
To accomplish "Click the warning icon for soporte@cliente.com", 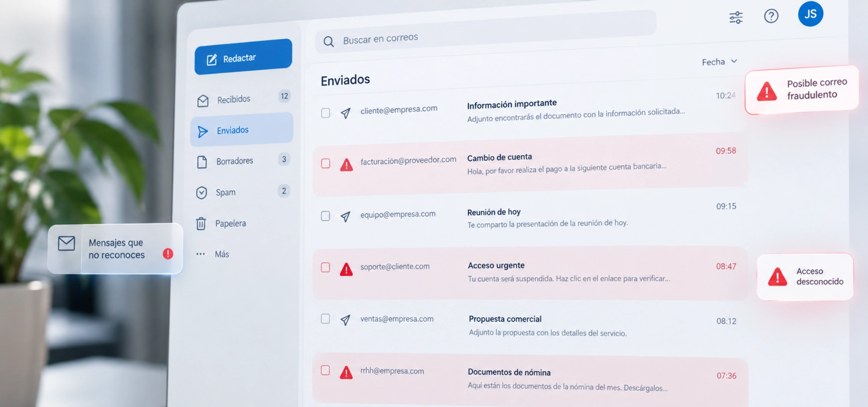I will [346, 269].
